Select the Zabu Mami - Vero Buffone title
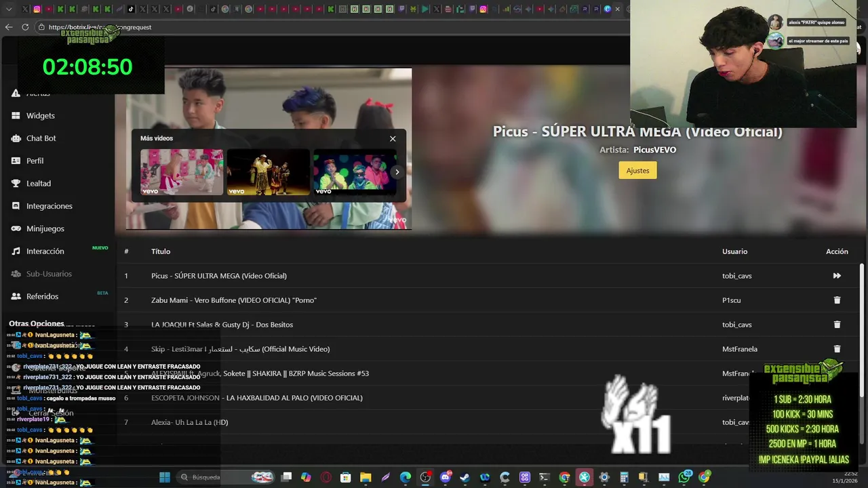 pos(234,300)
